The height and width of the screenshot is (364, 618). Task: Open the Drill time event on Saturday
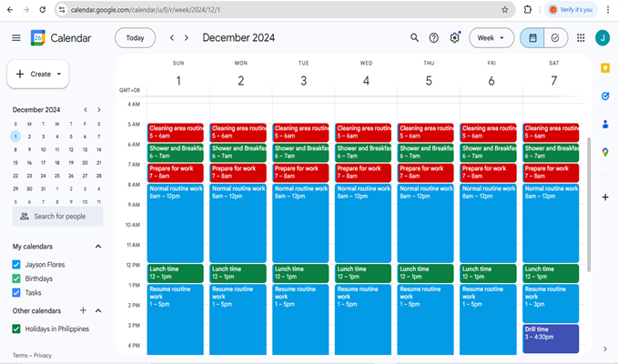pos(551,338)
